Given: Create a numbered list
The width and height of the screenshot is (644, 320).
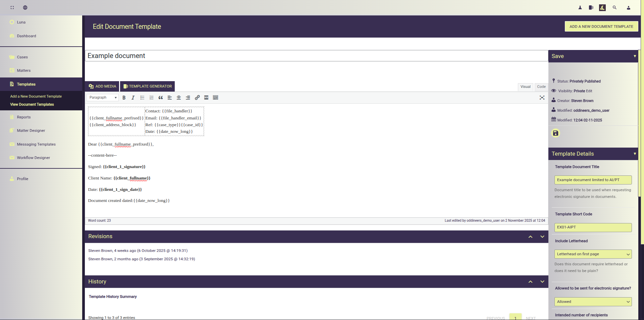Looking at the screenshot, I should (152, 98).
